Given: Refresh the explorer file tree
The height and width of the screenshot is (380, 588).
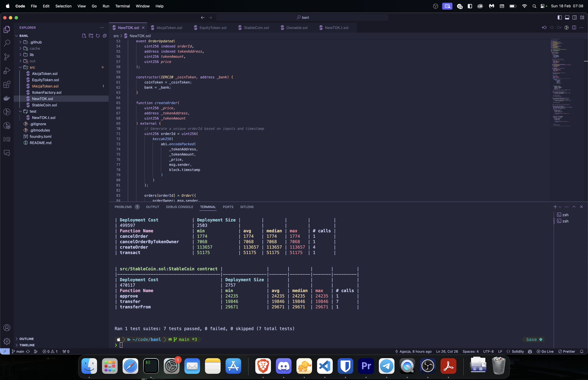Looking at the screenshot, I should click(98, 36).
